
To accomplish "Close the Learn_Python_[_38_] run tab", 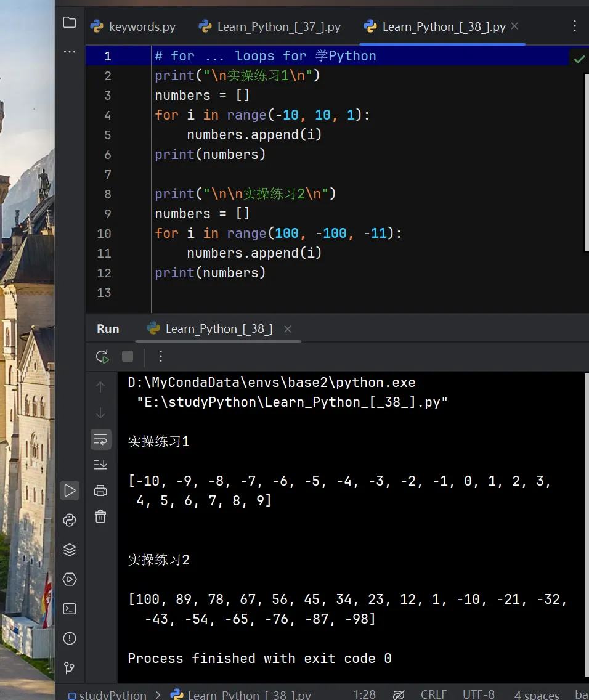I will [288, 329].
